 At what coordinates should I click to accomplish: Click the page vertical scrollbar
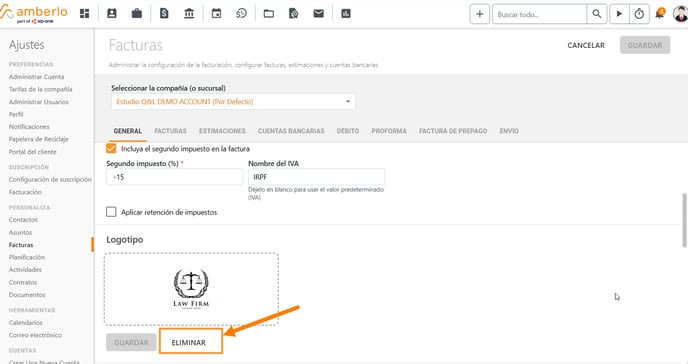pyautogui.click(x=685, y=220)
